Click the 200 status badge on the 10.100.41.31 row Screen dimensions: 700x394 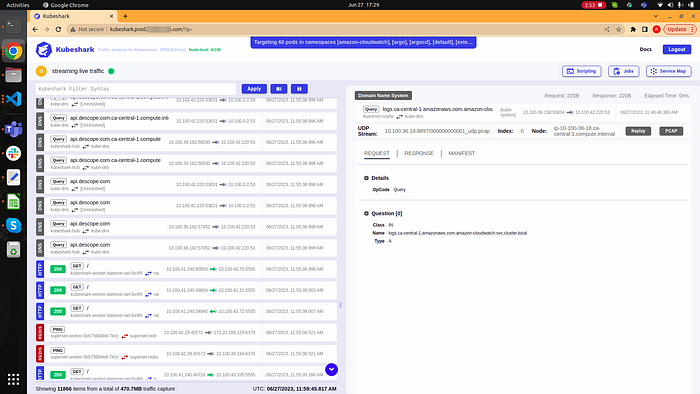[x=58, y=290]
